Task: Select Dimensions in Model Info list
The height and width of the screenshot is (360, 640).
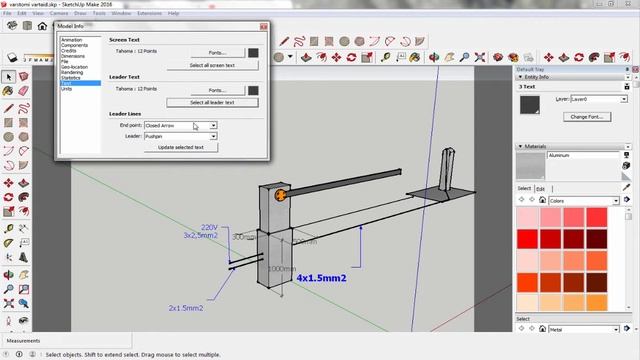Action: coord(73,56)
